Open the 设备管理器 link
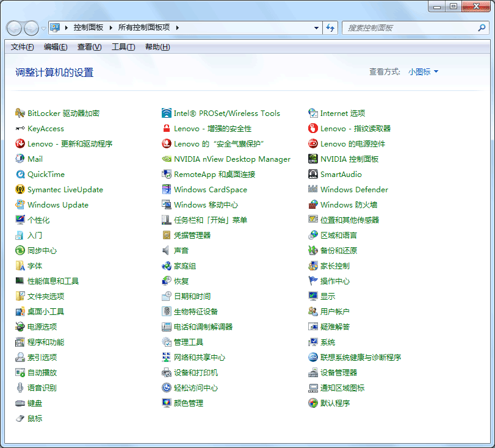The image size is (495, 448). [338, 372]
